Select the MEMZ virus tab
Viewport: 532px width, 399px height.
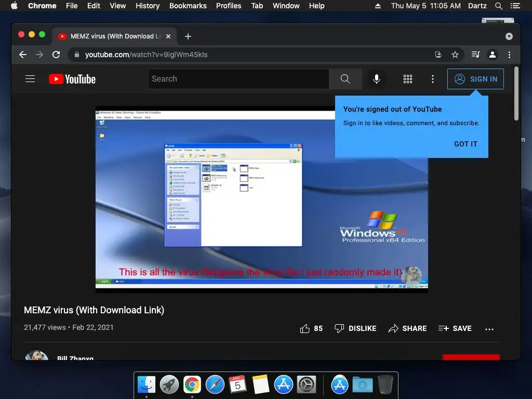pos(114,36)
